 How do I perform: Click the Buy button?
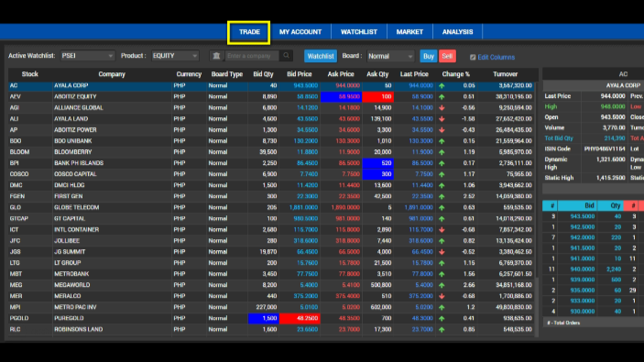(x=429, y=56)
